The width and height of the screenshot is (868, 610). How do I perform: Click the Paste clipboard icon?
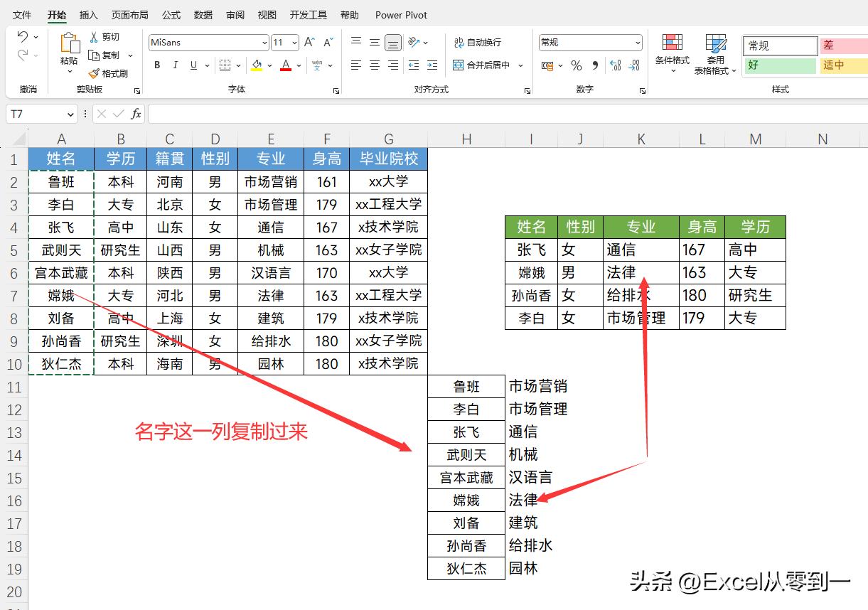(70, 43)
